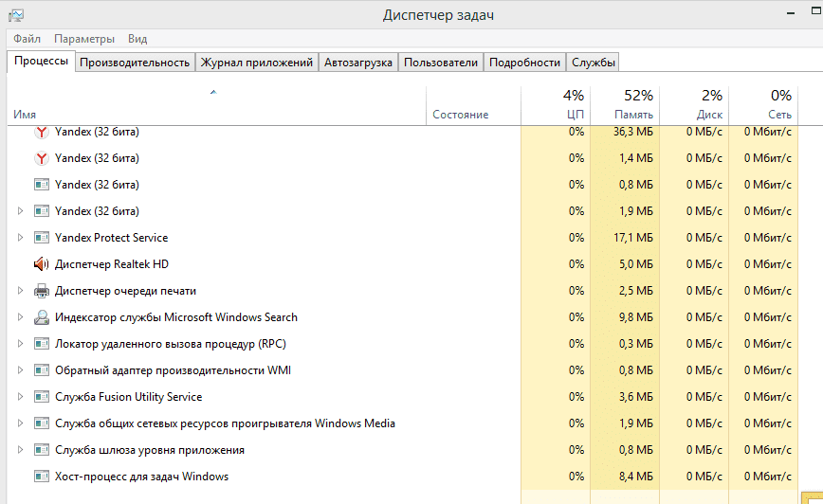
Task: Click the print spooler printer icon
Action: (42, 291)
